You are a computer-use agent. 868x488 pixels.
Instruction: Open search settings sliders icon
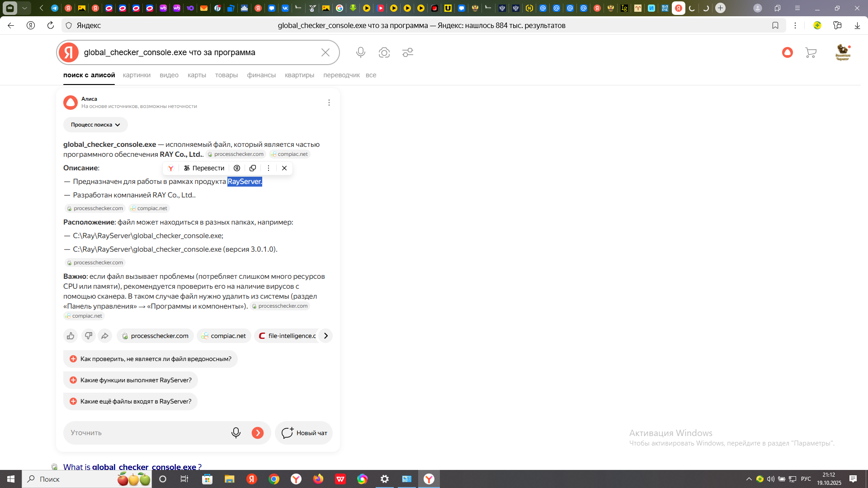408,52
